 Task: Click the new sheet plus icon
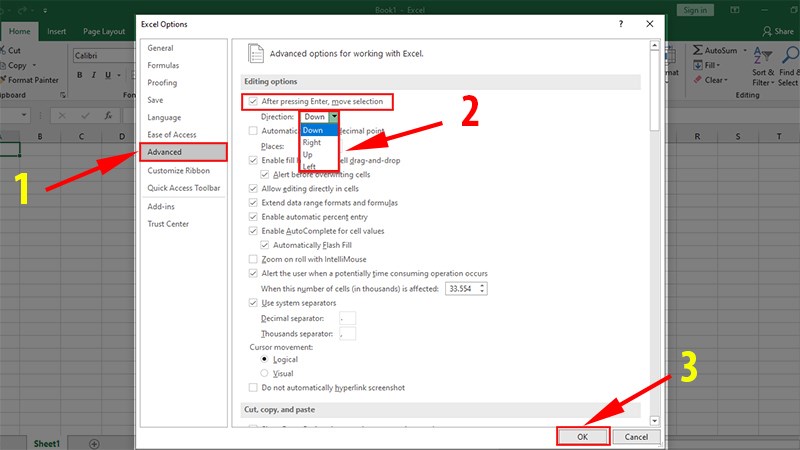[x=94, y=443]
